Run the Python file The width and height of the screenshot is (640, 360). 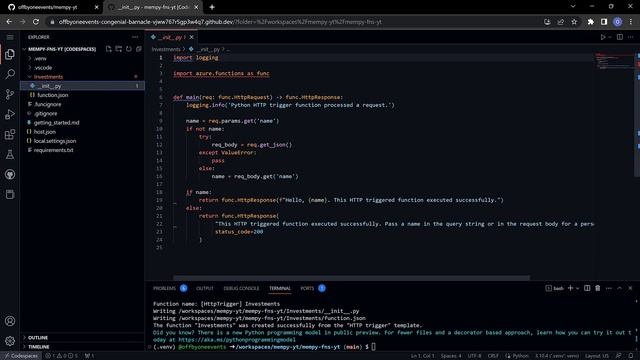tap(603, 37)
